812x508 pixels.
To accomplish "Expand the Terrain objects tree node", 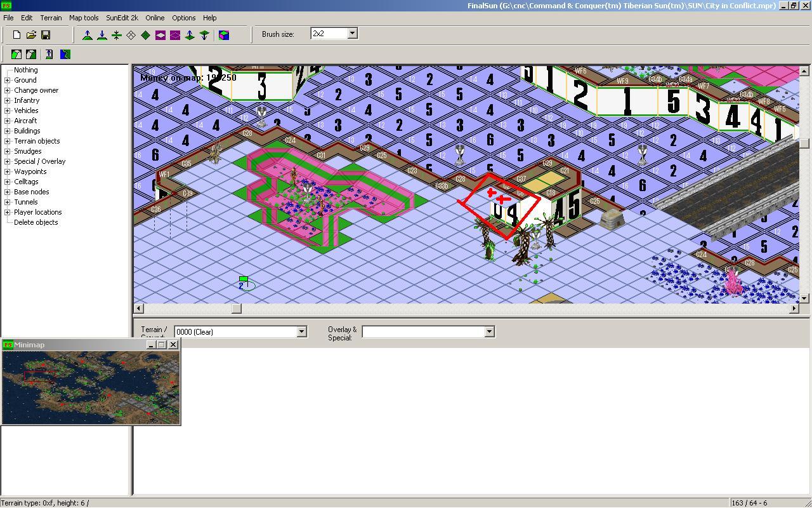I will coord(8,141).
